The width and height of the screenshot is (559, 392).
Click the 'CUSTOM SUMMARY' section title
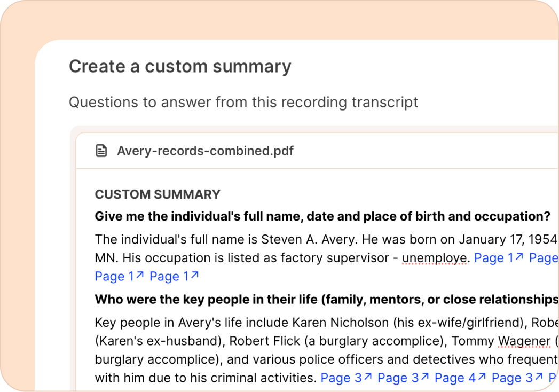pyautogui.click(x=158, y=194)
